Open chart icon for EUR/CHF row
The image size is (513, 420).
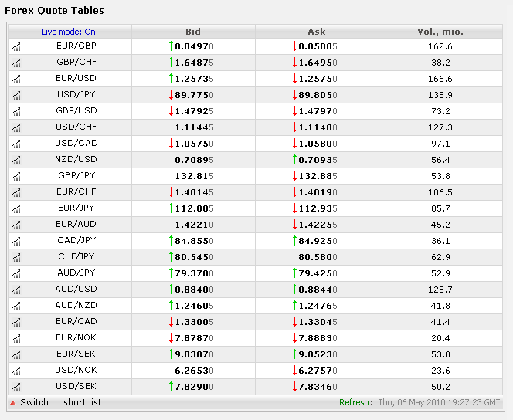tap(16, 193)
